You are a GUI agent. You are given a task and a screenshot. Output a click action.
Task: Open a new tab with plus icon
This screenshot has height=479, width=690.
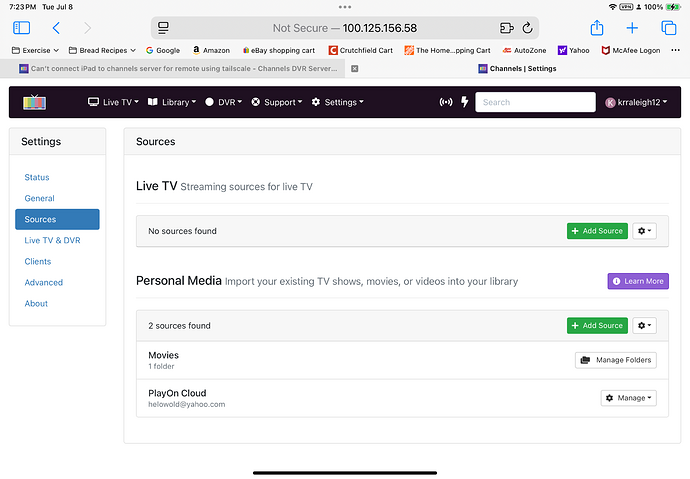[x=632, y=28]
